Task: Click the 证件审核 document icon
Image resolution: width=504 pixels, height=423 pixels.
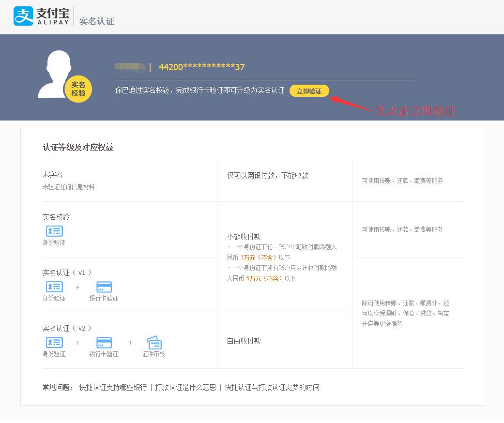Action: click(154, 343)
